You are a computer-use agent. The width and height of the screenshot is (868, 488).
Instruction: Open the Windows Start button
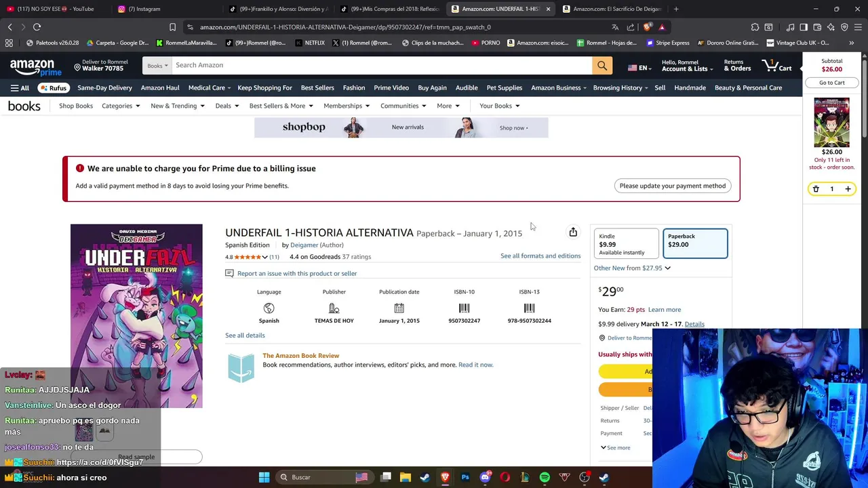[264, 477]
